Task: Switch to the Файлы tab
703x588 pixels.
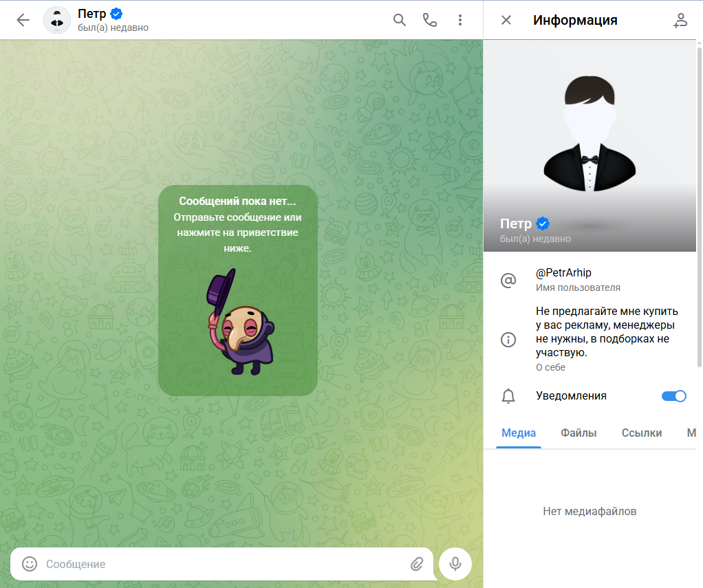Action: click(x=578, y=433)
